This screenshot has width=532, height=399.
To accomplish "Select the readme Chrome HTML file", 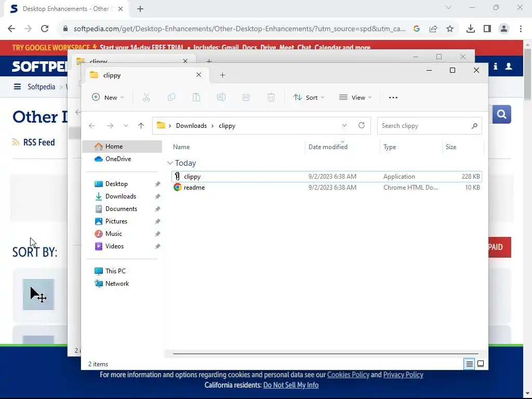I will click(x=326, y=187).
